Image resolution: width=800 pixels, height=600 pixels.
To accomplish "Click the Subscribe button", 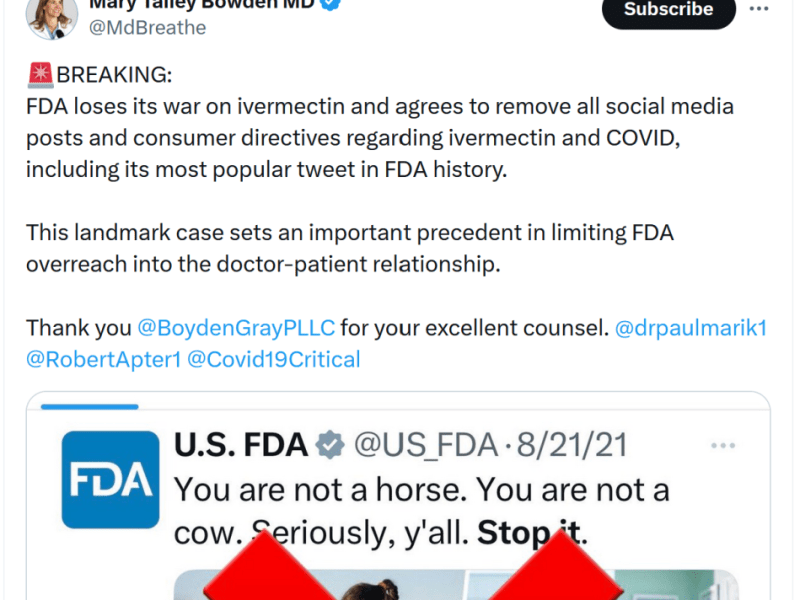I will click(668, 10).
